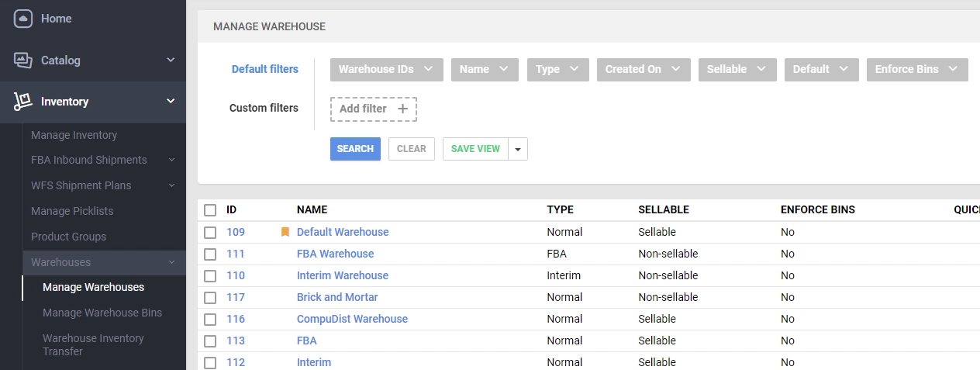The height and width of the screenshot is (370, 980).
Task: Collapse the Warehouses submenu chevron
Action: pos(171,262)
